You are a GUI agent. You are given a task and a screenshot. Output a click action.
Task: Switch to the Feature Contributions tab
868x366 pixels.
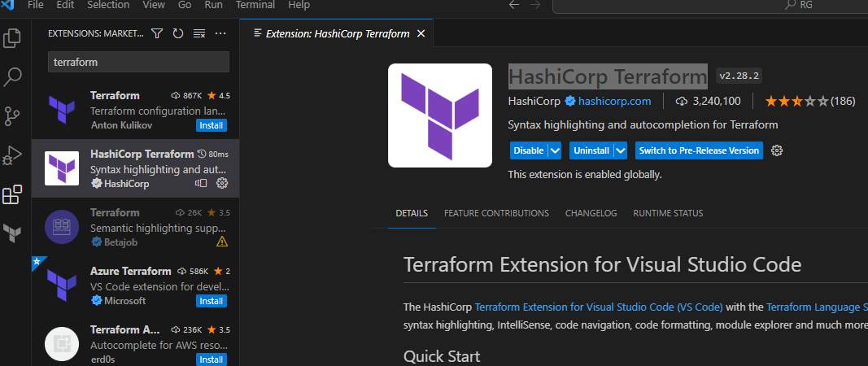click(x=496, y=213)
